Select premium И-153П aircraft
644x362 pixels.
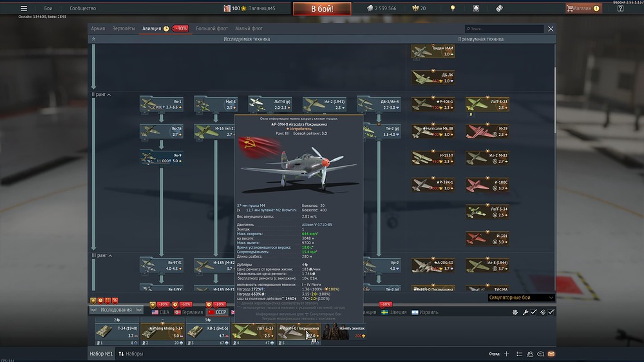click(433, 158)
